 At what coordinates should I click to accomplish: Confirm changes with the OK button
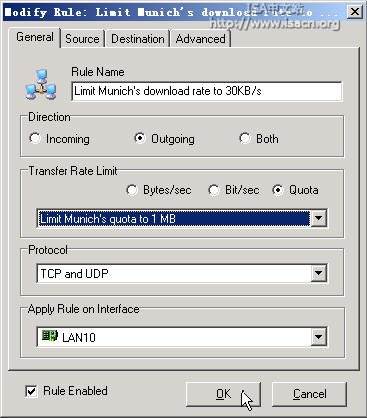coord(223,394)
